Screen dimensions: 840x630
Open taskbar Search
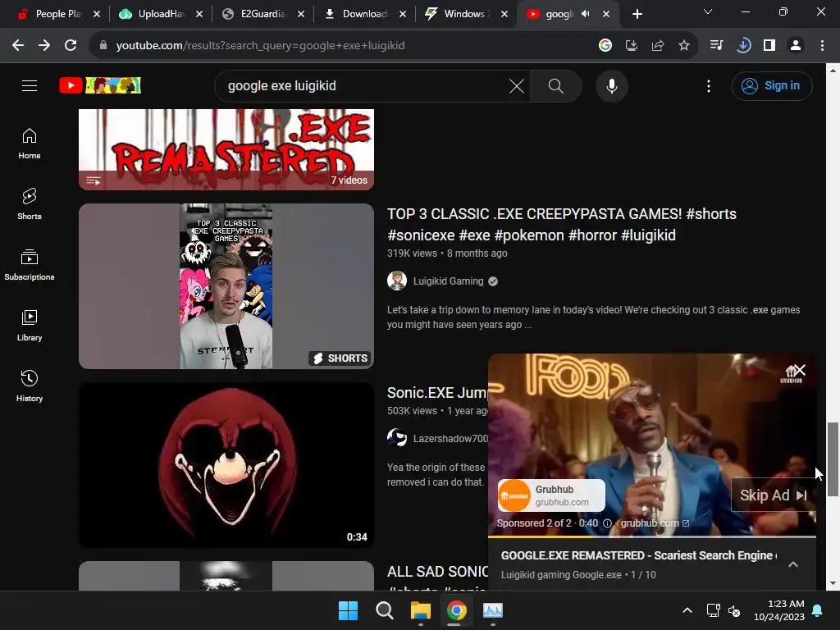coord(384,610)
